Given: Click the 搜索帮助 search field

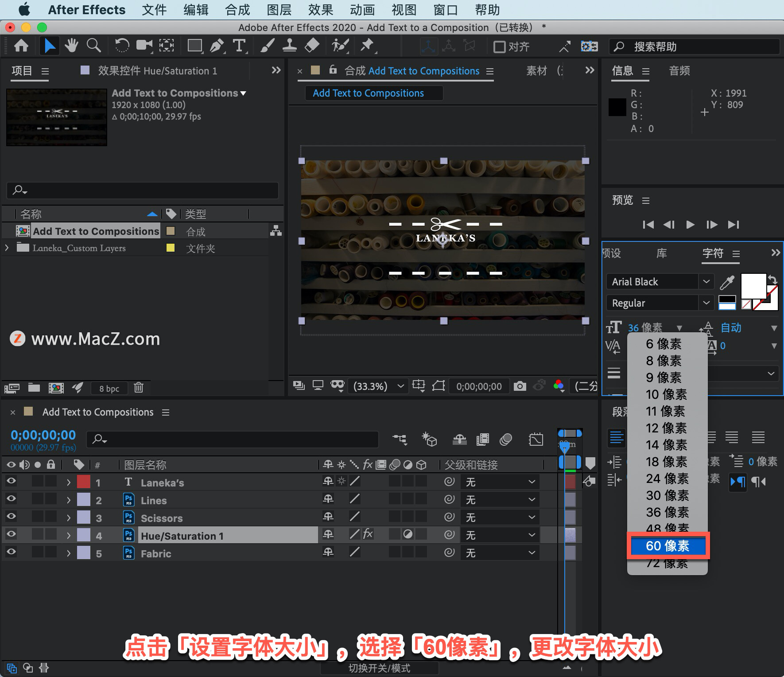Looking at the screenshot, I should coord(695,47).
